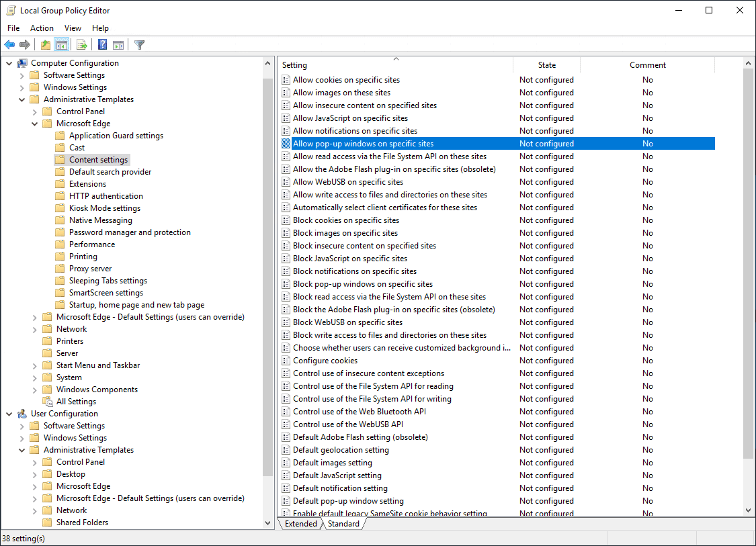Switch to the Standard tab
Viewport: 756px width, 546px height.
[x=343, y=524]
